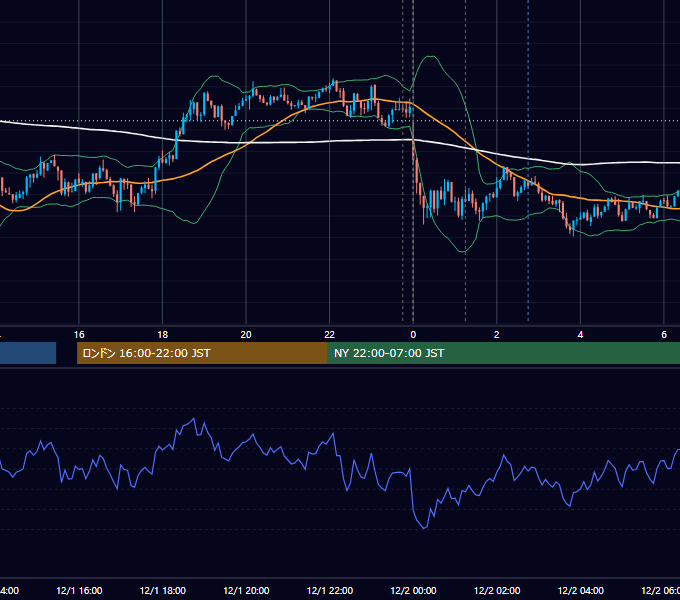Click the "12/1 18:00" date label
Screen dimensions: 680x600
[163, 591]
